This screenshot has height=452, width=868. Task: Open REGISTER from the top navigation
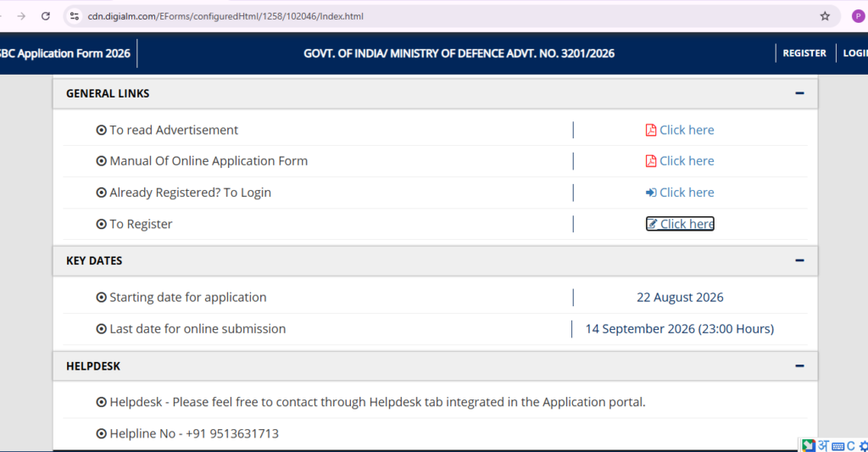pyautogui.click(x=804, y=53)
